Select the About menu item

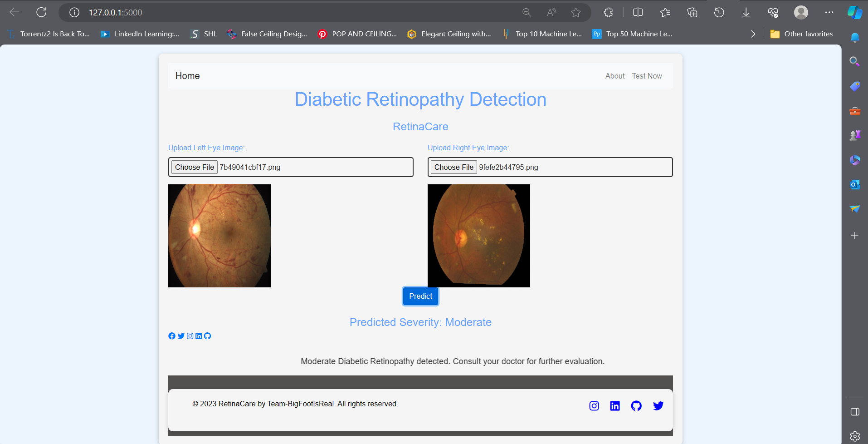[614, 76]
